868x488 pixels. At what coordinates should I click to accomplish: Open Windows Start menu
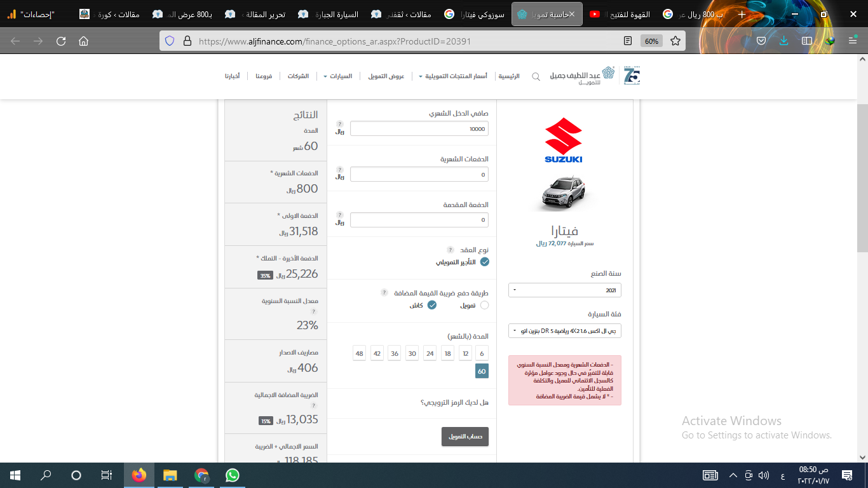(15, 475)
